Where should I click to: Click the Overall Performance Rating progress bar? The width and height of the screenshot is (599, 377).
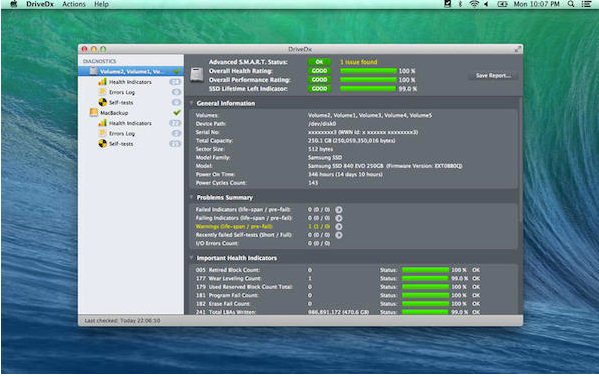click(x=368, y=80)
